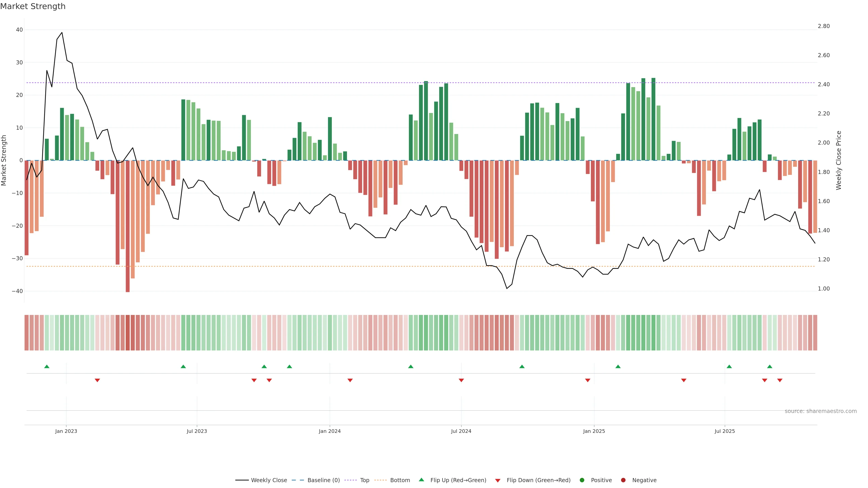The height and width of the screenshot is (488, 868).
Task: Click Weekly Close Price axis title
Action: 839,160
